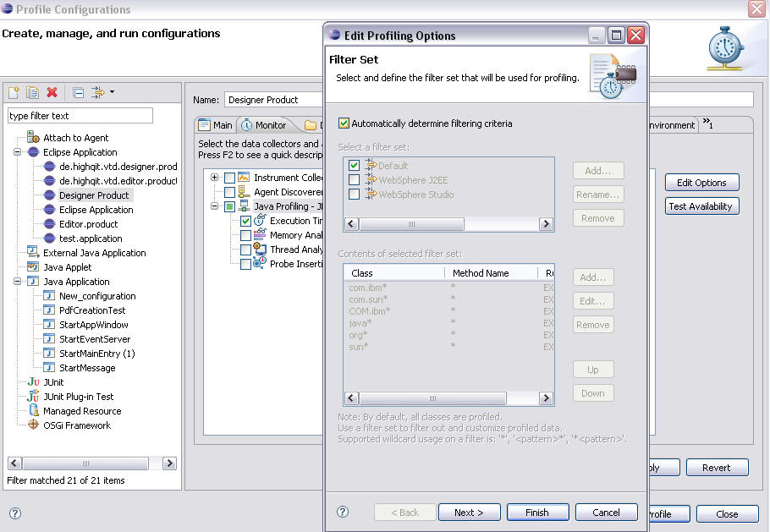This screenshot has height=532, width=770.
Task: Click the WebSphere Studio filter icon
Action: click(371, 194)
